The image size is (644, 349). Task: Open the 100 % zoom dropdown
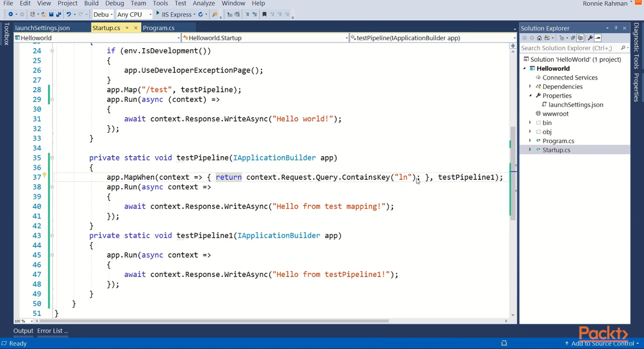pyautogui.click(x=23, y=321)
